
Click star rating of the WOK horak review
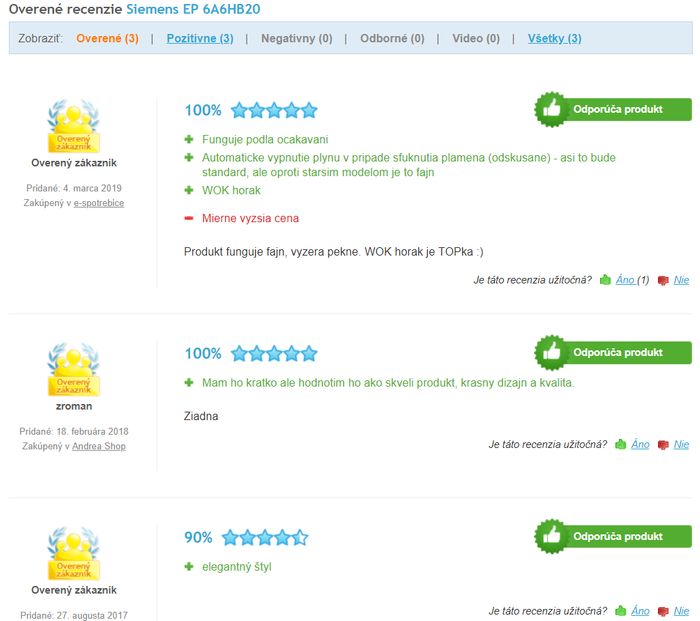pyautogui.click(x=274, y=110)
